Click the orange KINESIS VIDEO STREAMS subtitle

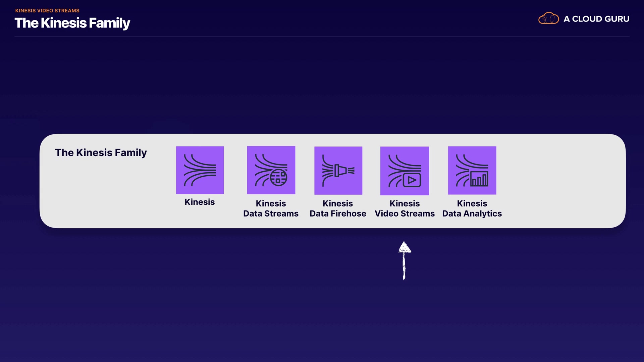coord(47,11)
